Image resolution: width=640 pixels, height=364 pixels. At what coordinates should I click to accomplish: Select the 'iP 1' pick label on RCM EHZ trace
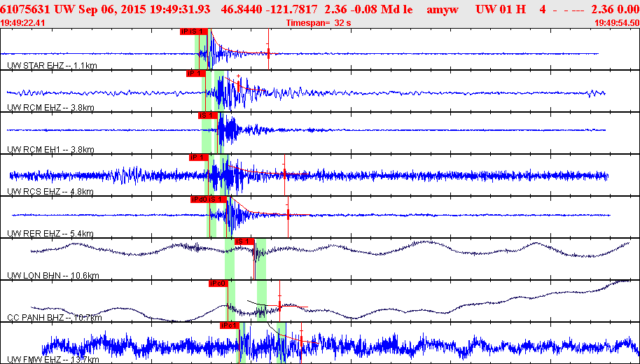pos(195,73)
